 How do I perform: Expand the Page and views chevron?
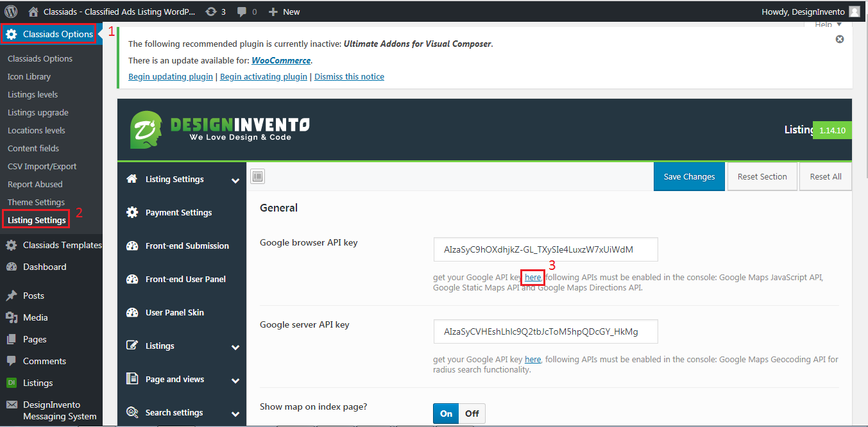click(x=235, y=381)
